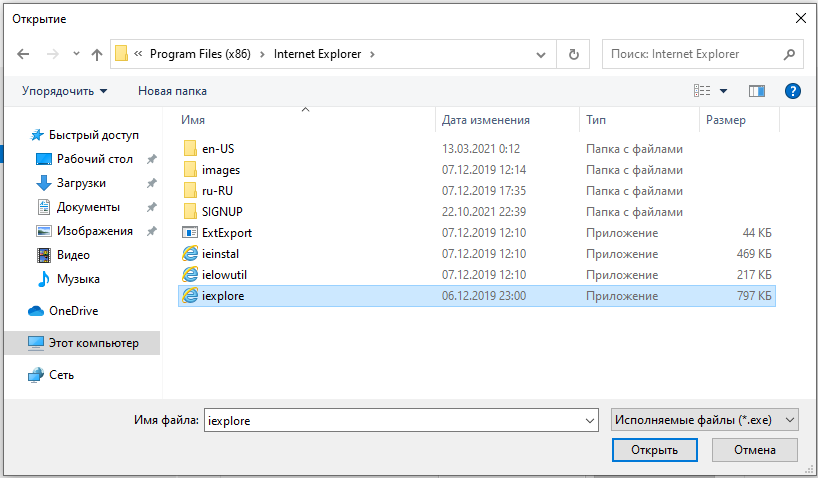Select Быстрый доступ in sidebar
The width and height of the screenshot is (818, 478).
[93, 135]
